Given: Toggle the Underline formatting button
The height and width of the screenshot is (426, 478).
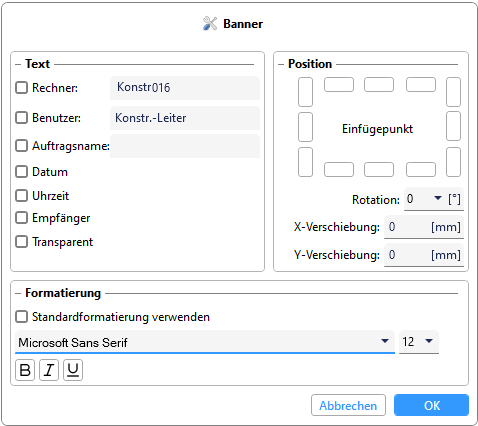Looking at the screenshot, I should pos(73,370).
